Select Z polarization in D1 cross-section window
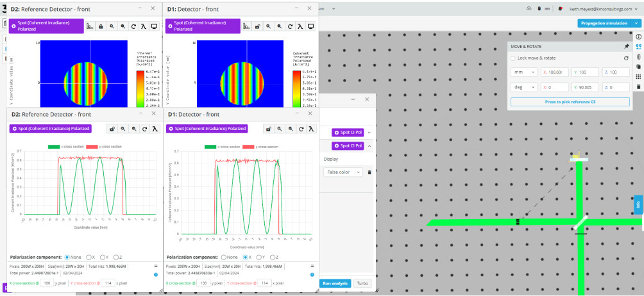Screen dimensions: 644x296 (273, 257)
